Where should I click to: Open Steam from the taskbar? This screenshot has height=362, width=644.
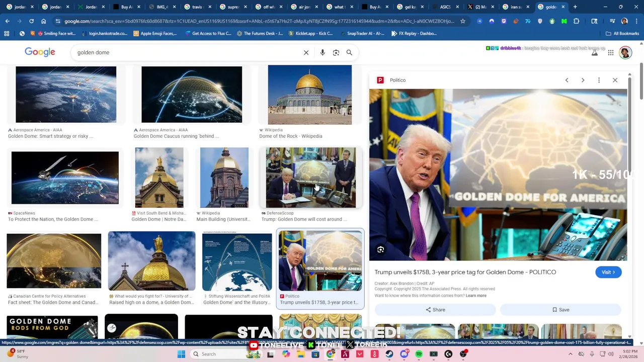[389, 354]
